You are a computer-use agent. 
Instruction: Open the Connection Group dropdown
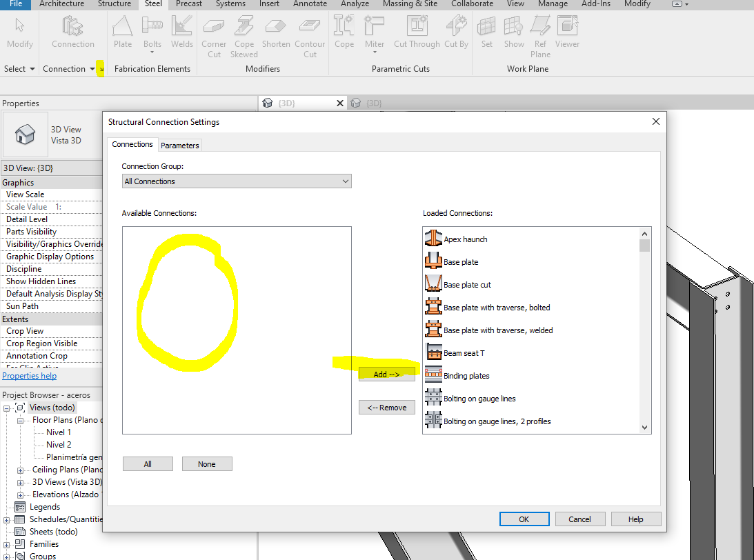237,181
